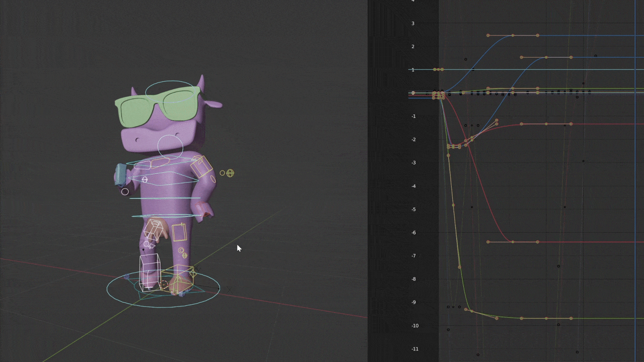This screenshot has height=362, width=644.
Task: Select the yellow wireframe sphere elbow control
Action: click(230, 173)
